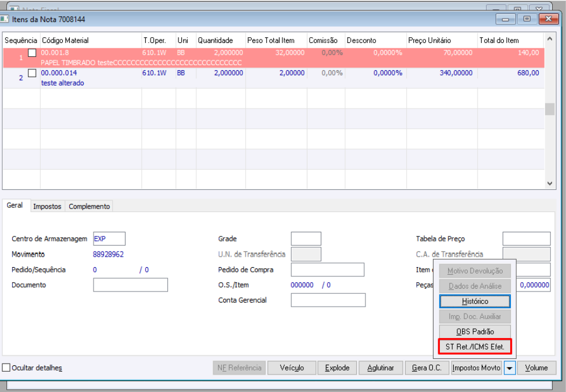Click the T.Oper. column header
Screen dimensions: 566x392
(x=159, y=41)
